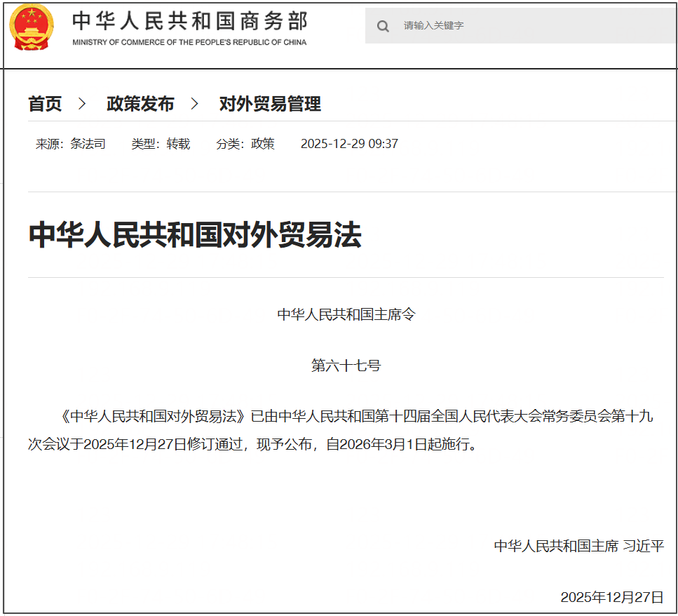Click the chevron after 首页 breadcrumb
Viewport: 678px width, 616px height.
tap(79, 102)
